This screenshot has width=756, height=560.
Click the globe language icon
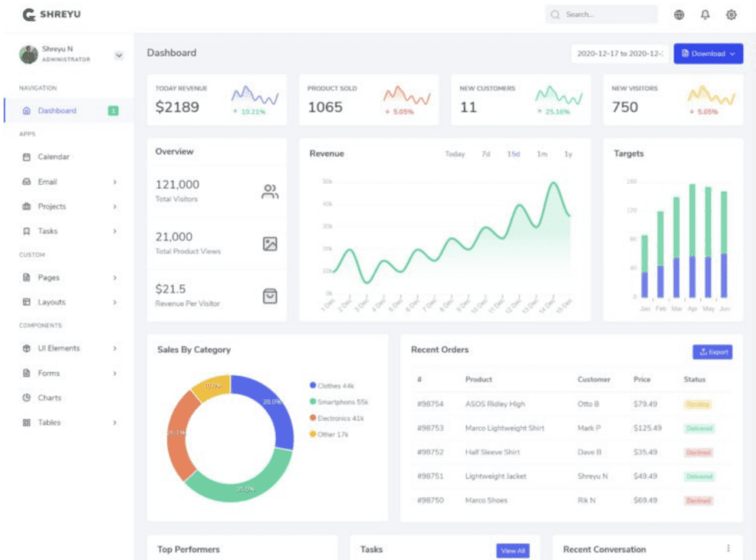pyautogui.click(x=679, y=15)
